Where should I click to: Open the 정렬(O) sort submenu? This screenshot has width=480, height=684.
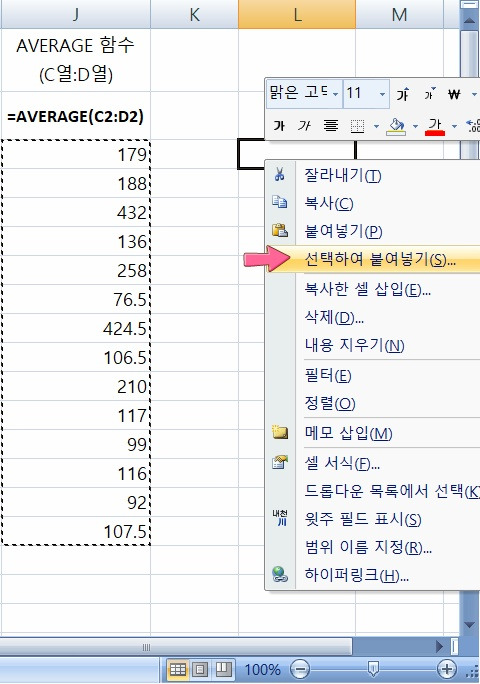click(373, 403)
